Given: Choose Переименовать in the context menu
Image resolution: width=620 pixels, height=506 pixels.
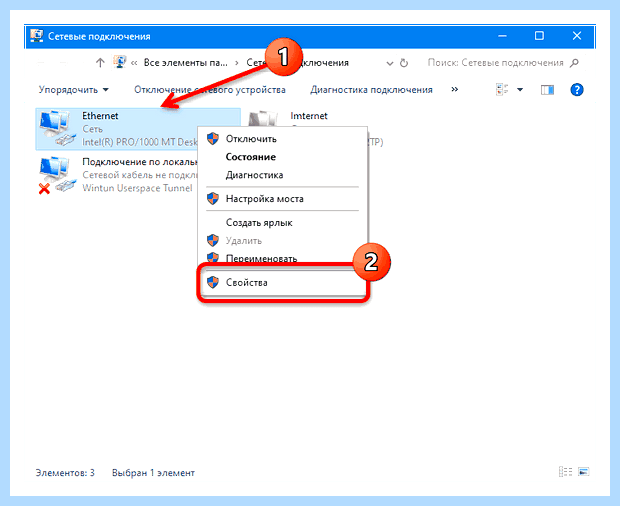Looking at the screenshot, I should tap(282, 257).
